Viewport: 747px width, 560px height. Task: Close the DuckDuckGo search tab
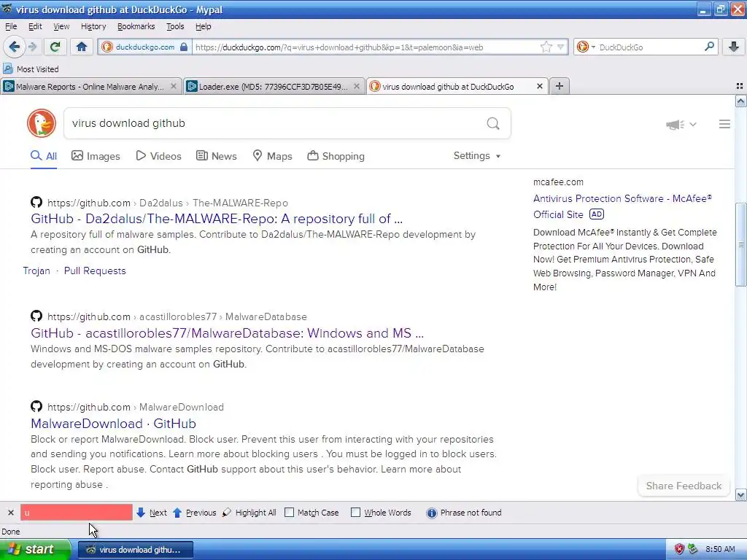point(539,86)
